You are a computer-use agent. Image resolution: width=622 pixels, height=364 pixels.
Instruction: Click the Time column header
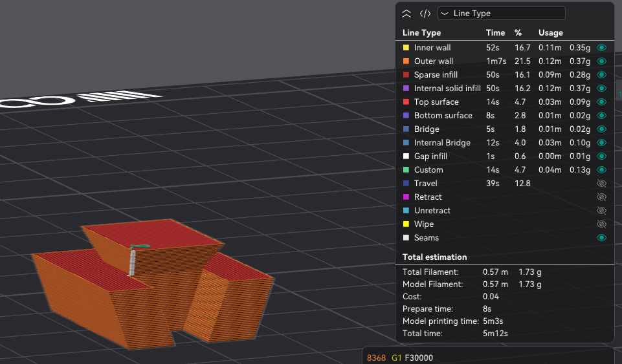click(x=495, y=33)
